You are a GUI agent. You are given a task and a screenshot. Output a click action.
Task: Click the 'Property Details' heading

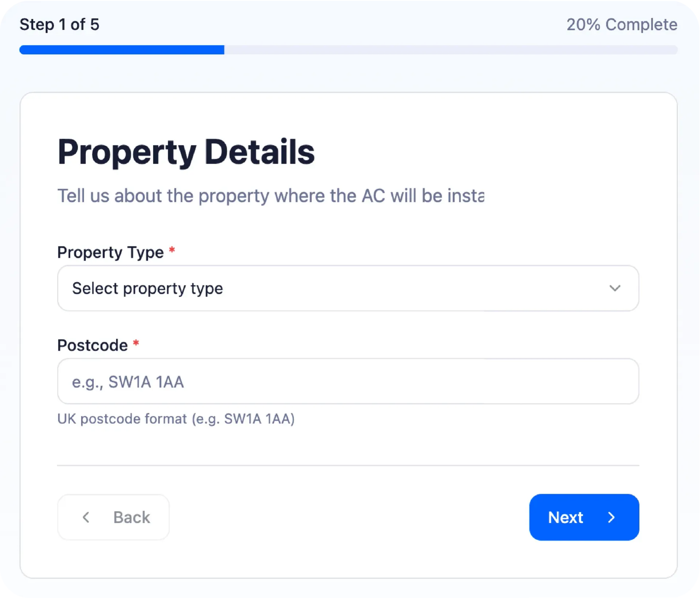pyautogui.click(x=186, y=152)
